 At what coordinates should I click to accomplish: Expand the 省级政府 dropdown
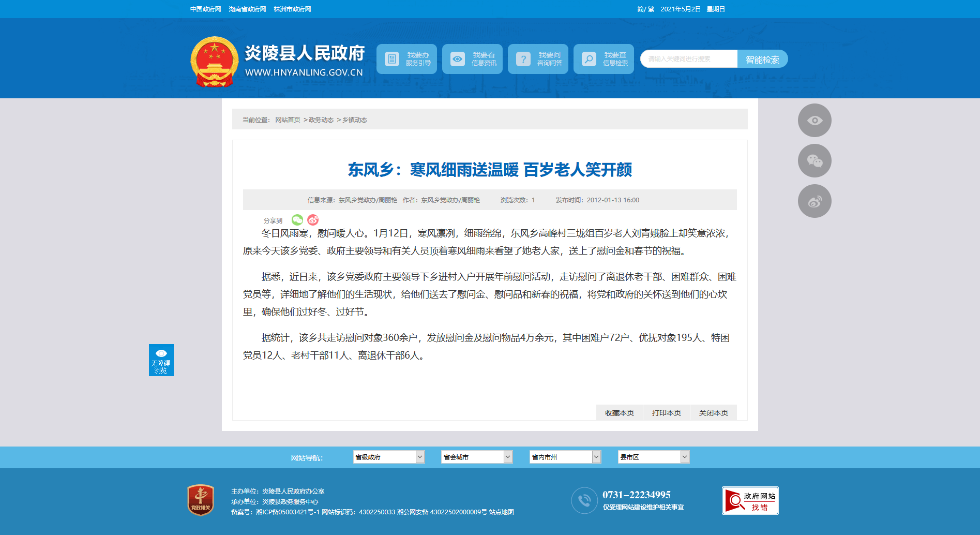tap(389, 457)
